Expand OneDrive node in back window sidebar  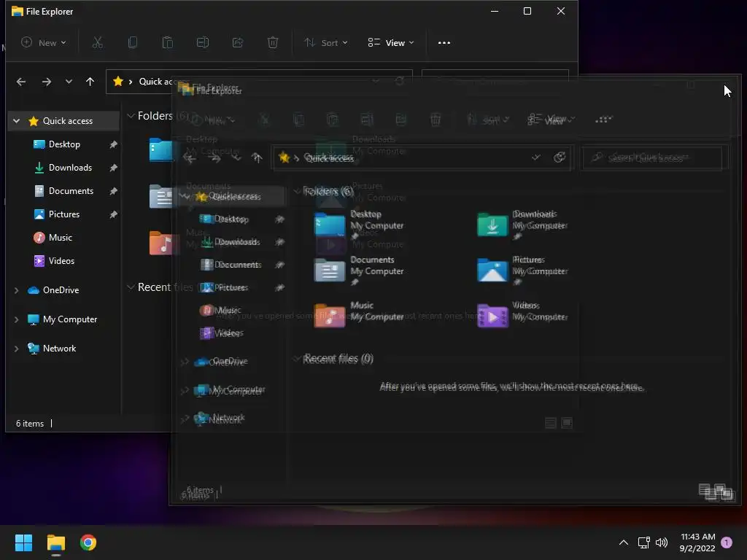(x=16, y=290)
